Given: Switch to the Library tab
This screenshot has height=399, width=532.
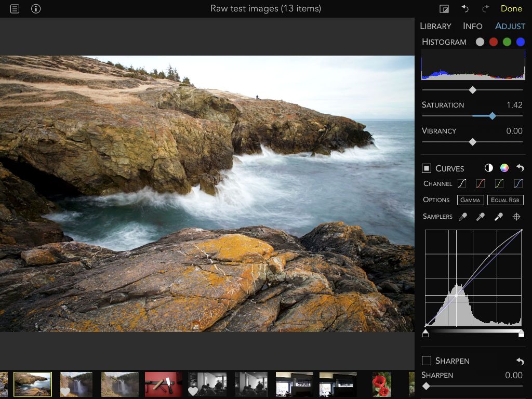Looking at the screenshot, I should tap(435, 26).
